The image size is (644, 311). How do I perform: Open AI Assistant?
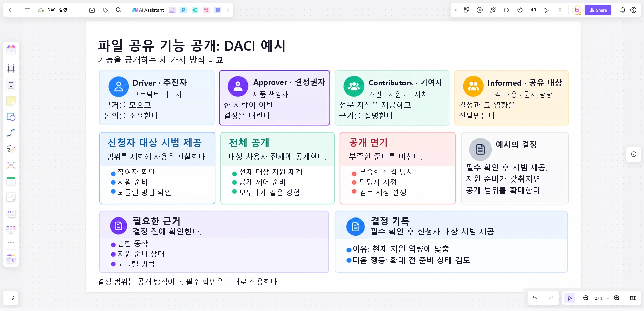(x=148, y=10)
